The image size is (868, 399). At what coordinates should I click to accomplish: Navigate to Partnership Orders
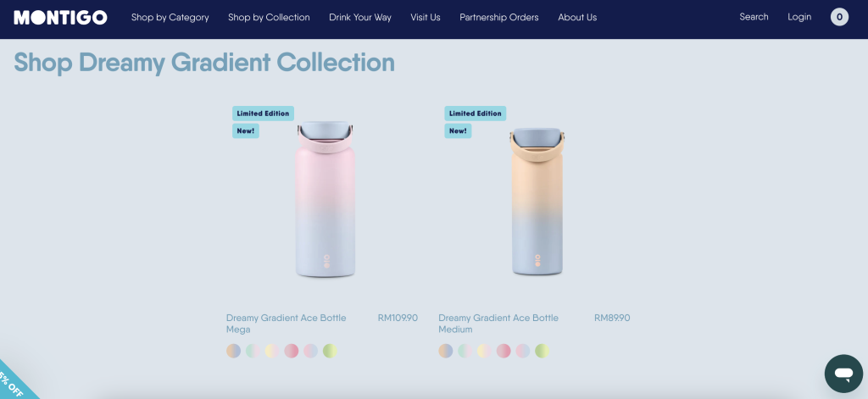[499, 17]
